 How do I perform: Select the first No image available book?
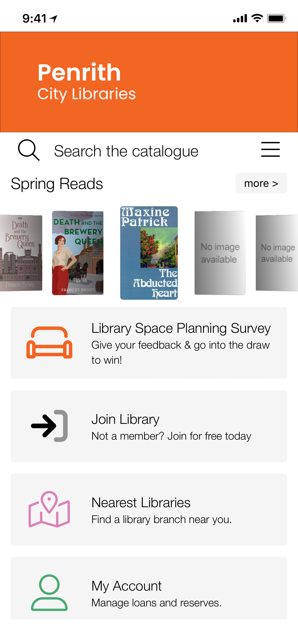(220, 253)
